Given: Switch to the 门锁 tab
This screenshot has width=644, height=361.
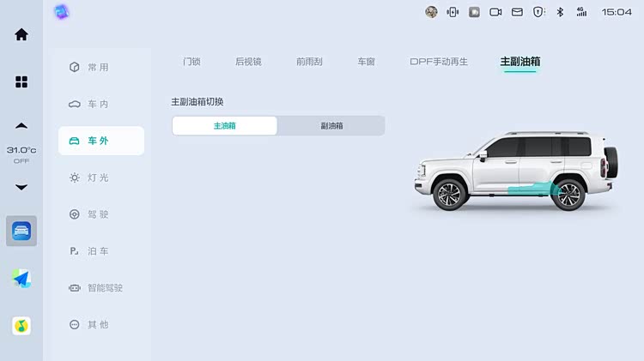Looking at the screenshot, I should [x=192, y=62].
